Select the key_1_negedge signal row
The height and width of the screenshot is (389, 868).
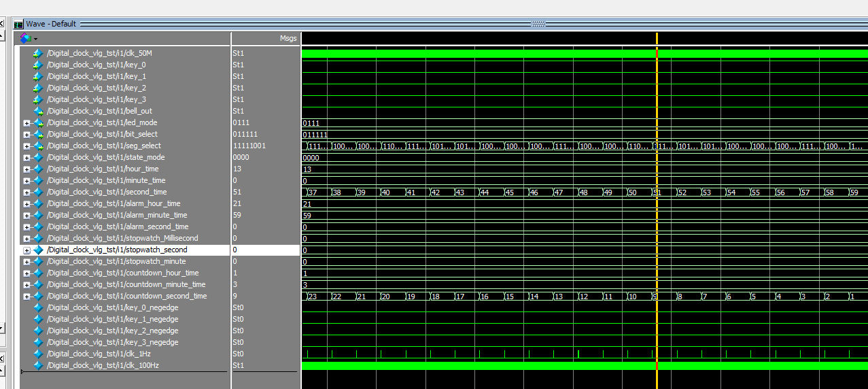point(112,319)
